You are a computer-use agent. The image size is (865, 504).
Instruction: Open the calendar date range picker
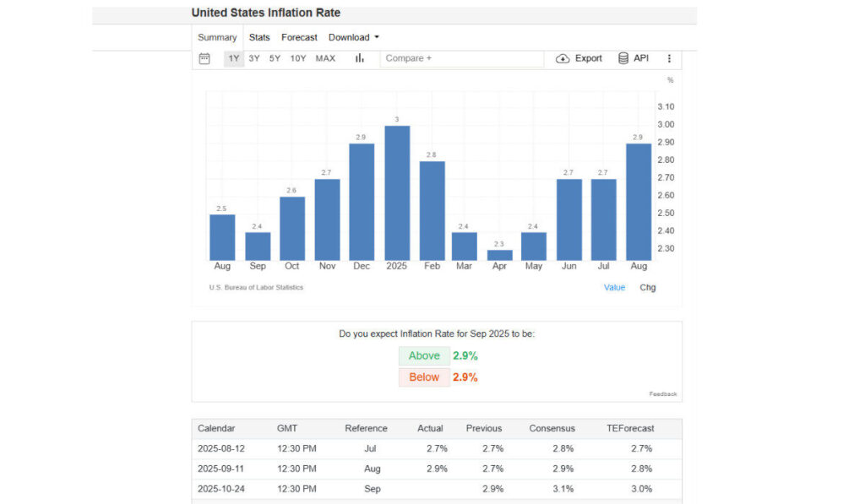204,58
